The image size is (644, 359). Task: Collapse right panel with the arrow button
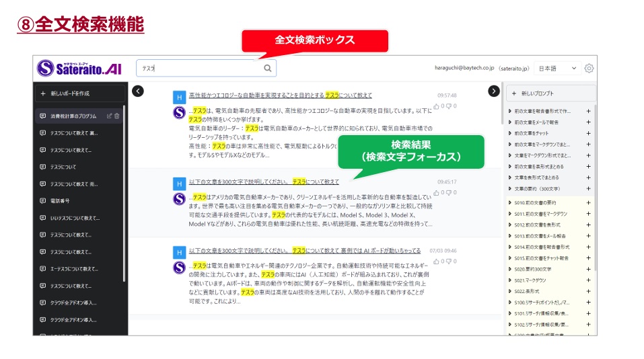tap(494, 91)
